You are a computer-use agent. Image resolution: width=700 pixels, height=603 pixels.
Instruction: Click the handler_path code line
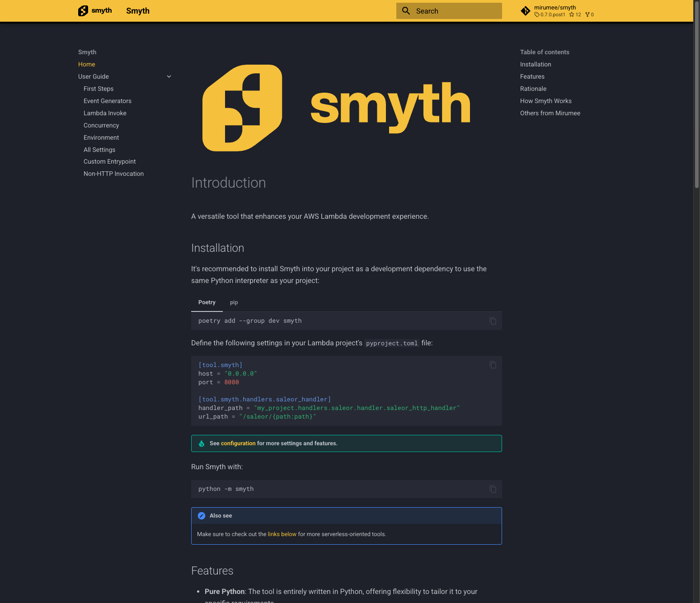click(x=329, y=408)
